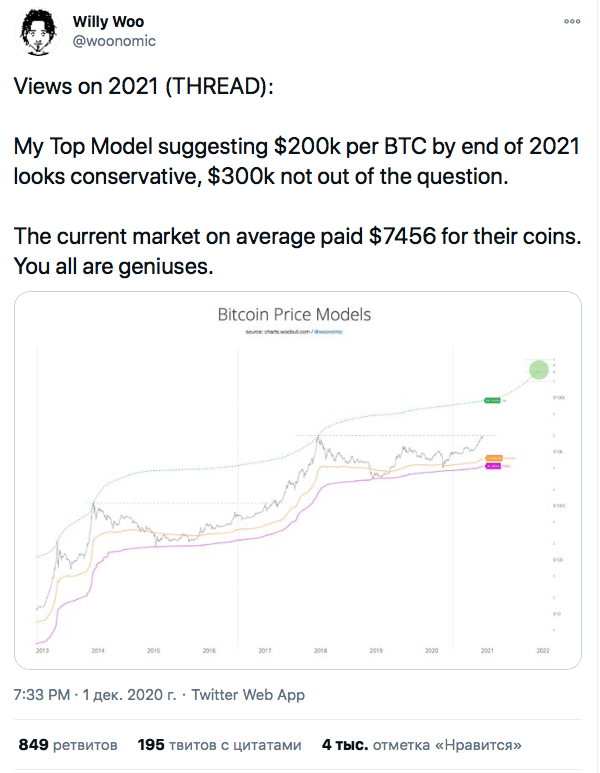Click the orange price label on chart
The width and height of the screenshot is (600, 773).
[495, 458]
